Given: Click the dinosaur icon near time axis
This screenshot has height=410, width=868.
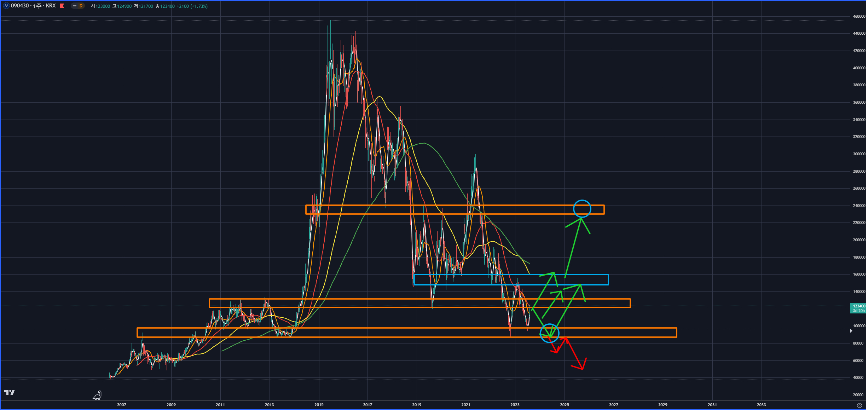Looking at the screenshot, I should (x=97, y=395).
